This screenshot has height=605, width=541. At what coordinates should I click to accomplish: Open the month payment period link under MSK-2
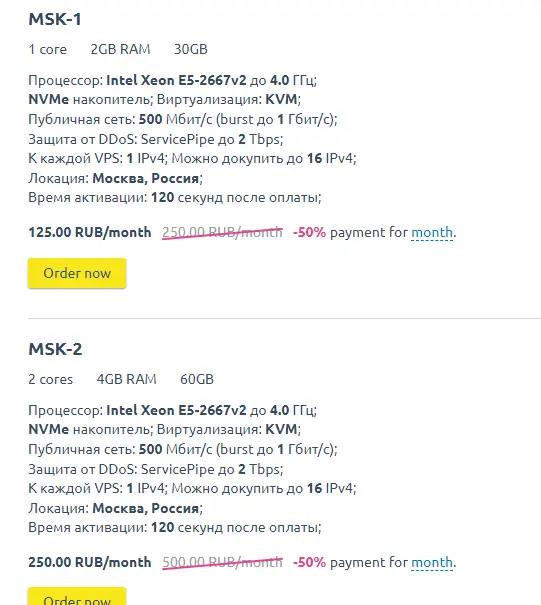(x=432, y=562)
